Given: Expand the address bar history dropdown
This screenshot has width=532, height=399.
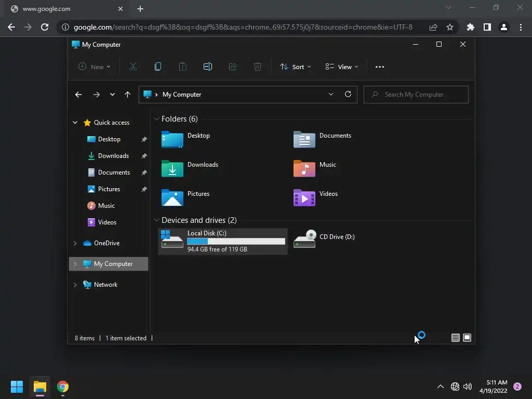Looking at the screenshot, I should click(x=331, y=95).
